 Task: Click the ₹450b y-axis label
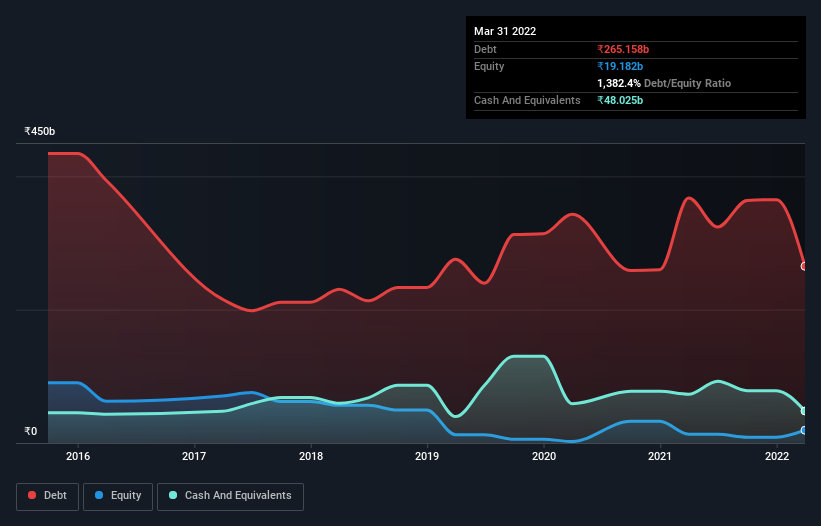click(x=40, y=131)
